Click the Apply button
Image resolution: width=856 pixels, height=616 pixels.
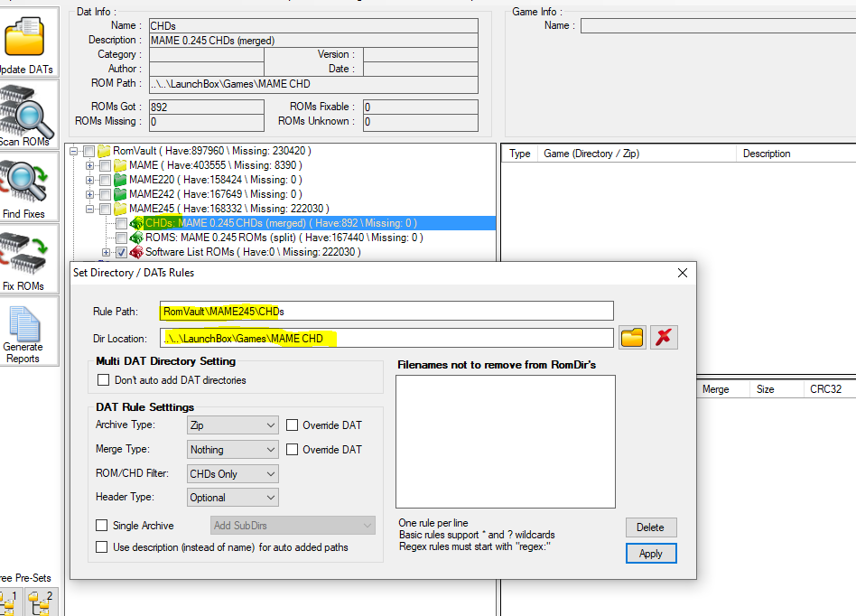[651, 553]
